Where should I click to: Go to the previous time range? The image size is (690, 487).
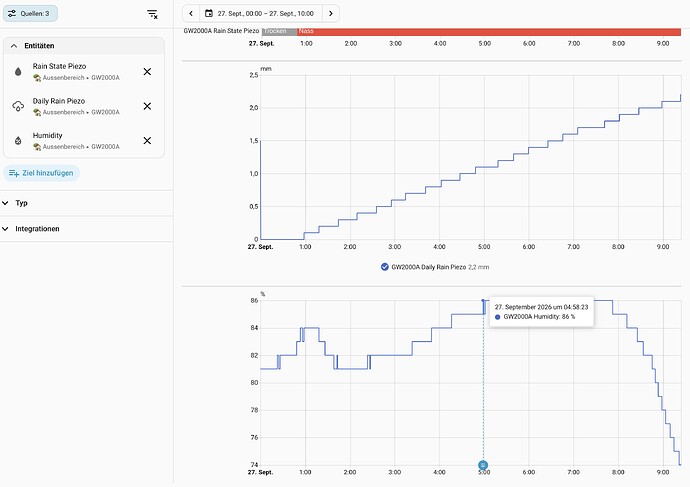point(191,14)
